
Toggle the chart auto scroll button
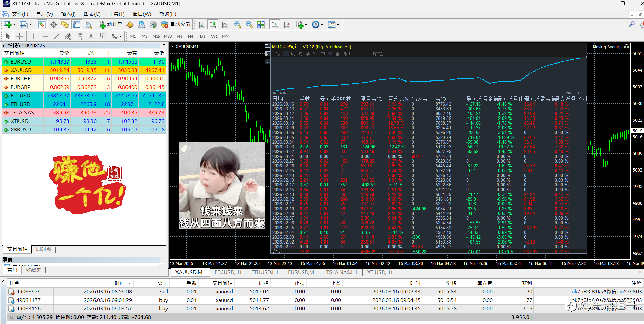(x=275, y=24)
